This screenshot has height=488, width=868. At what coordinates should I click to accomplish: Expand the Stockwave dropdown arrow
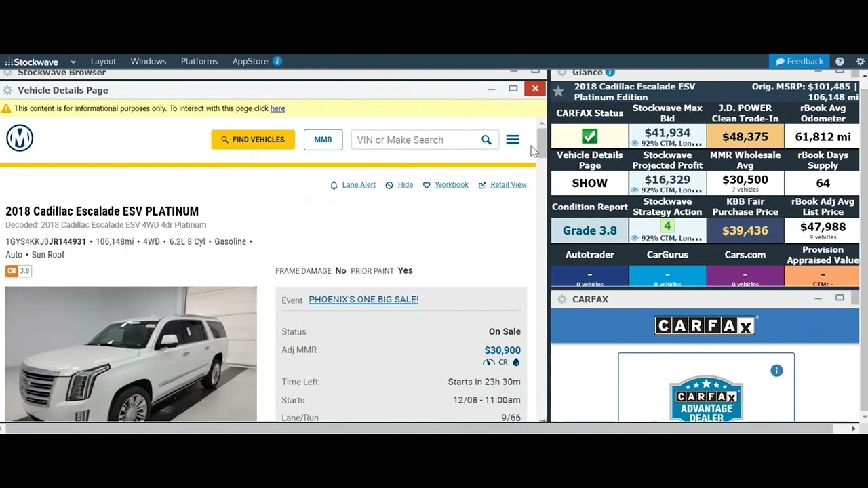pos(73,62)
